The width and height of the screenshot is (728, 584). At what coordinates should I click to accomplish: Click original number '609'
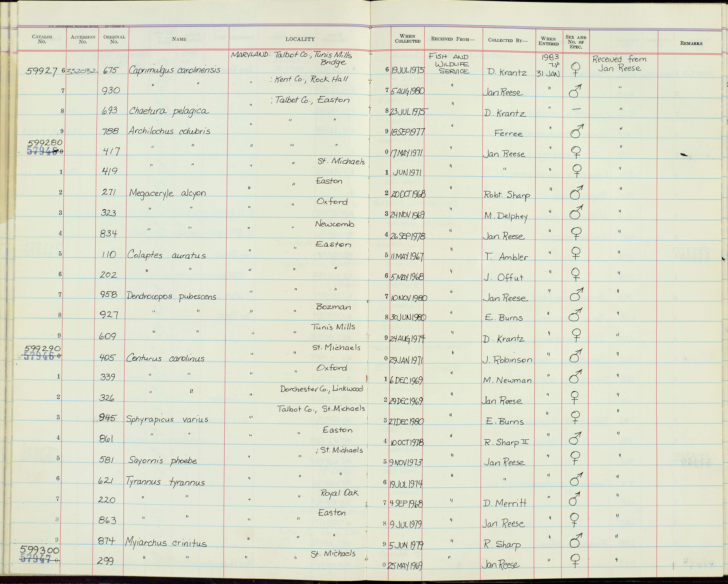[x=107, y=337]
